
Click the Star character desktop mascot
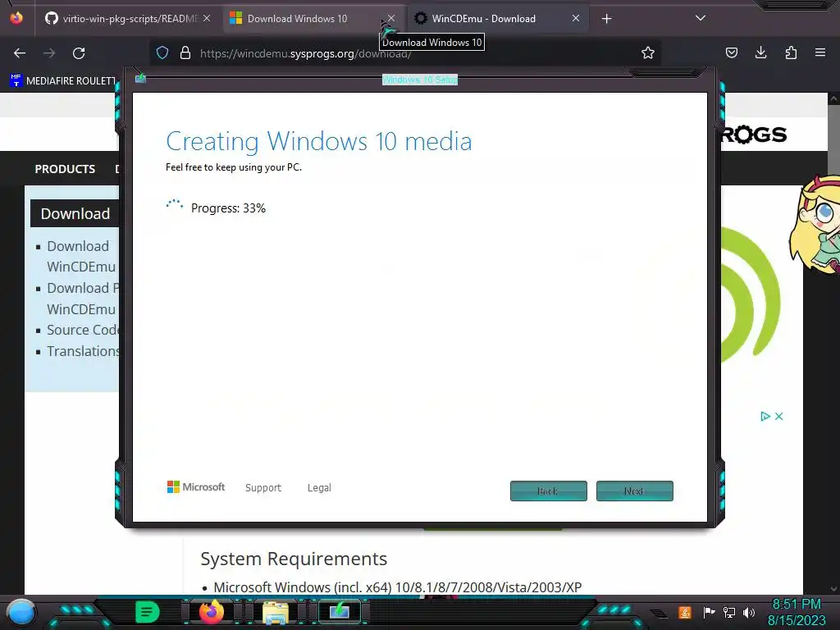(816, 224)
